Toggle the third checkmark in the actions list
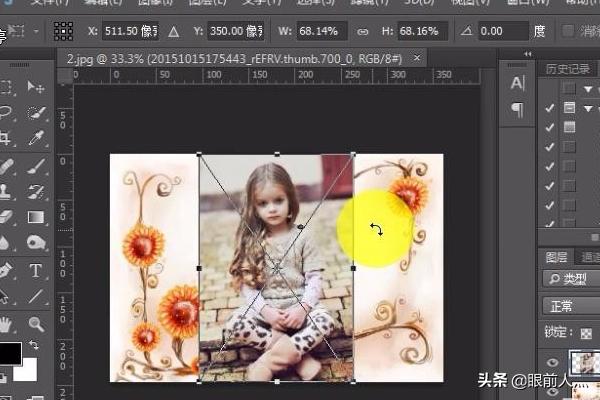This screenshot has width=600, height=400. pos(549,147)
